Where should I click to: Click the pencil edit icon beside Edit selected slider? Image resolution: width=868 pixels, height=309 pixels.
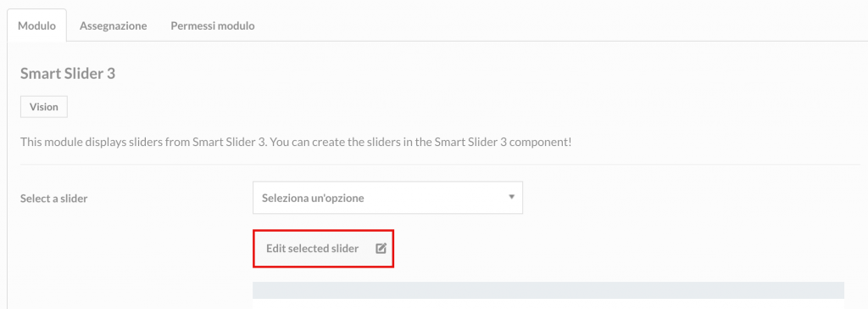pyautogui.click(x=381, y=249)
